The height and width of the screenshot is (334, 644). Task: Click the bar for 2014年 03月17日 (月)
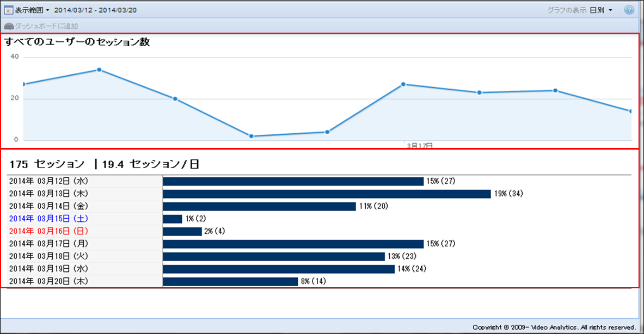[x=293, y=244]
